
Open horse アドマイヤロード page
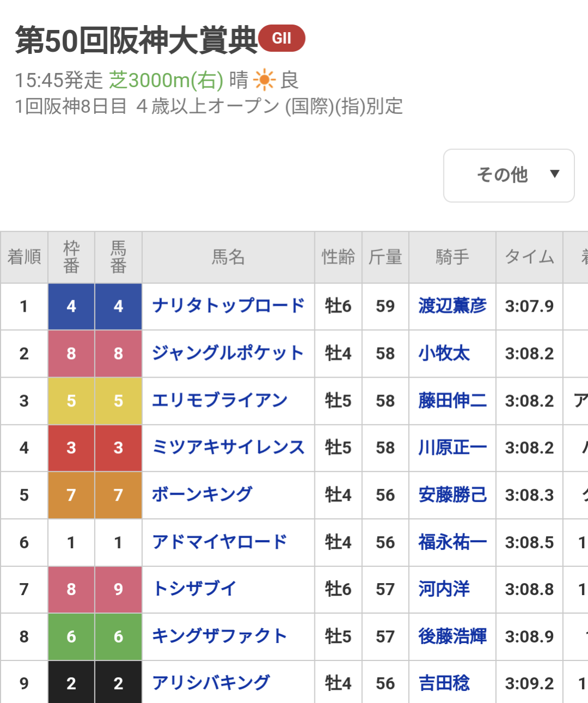(x=219, y=542)
